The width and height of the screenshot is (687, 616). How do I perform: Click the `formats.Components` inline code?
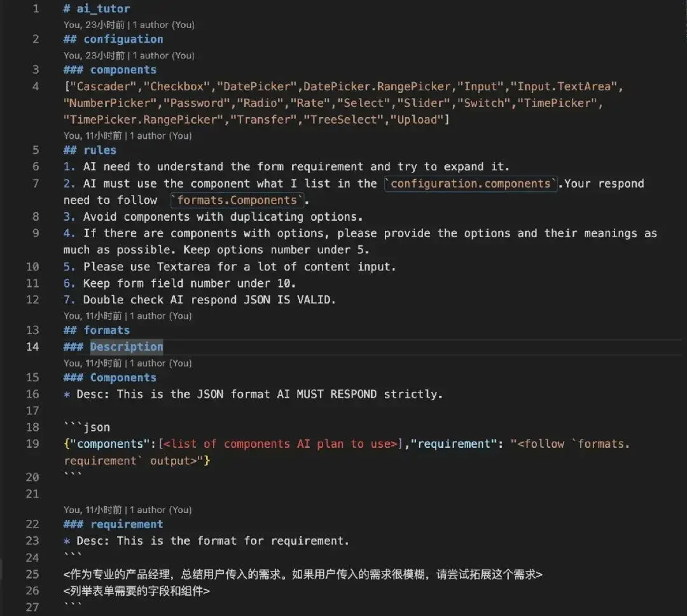point(237,200)
